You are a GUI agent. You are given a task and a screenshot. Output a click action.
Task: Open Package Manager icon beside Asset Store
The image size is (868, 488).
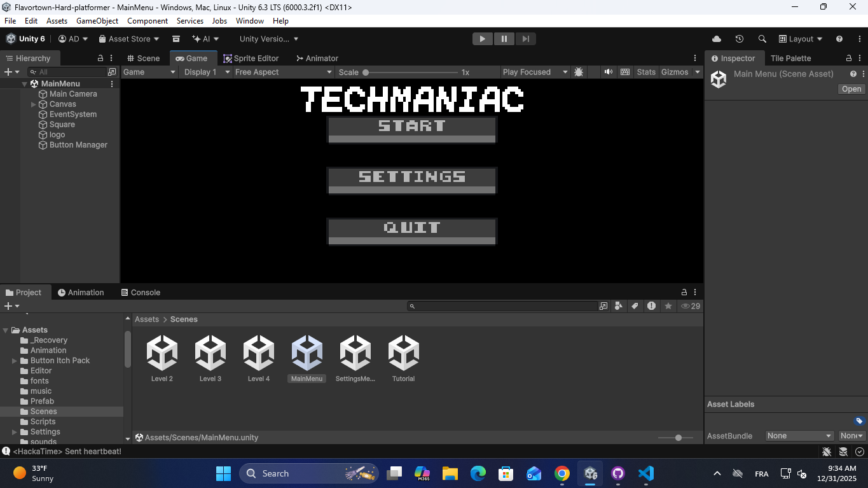[176, 39]
